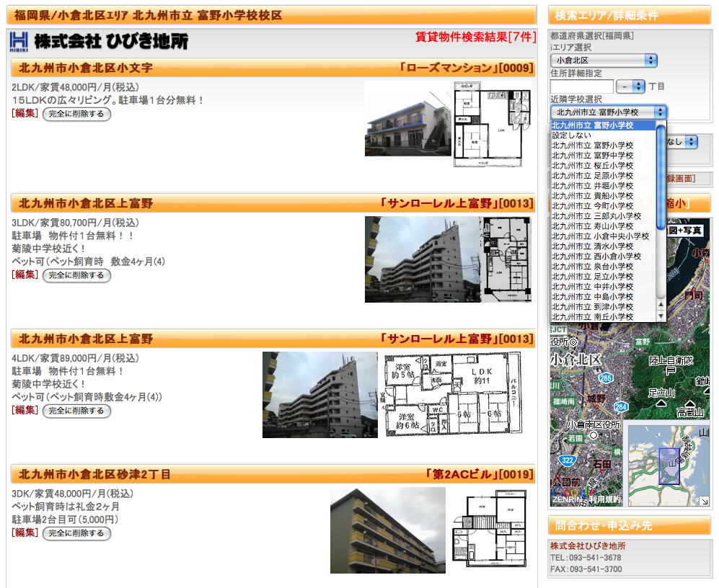The height and width of the screenshot is (588, 719).
Task: Delete the 4LDK サンローレル上富野 listing
Action: pos(76,411)
